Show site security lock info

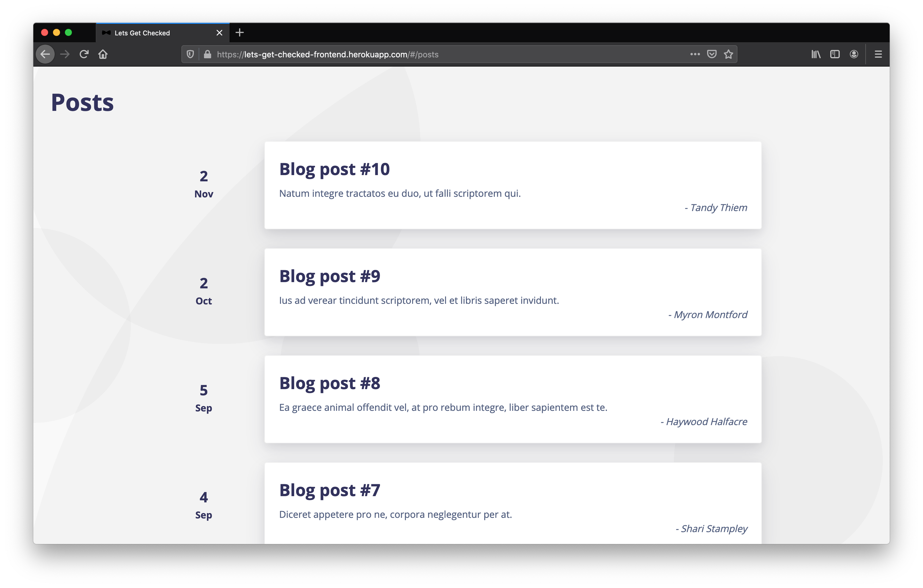pyautogui.click(x=207, y=54)
